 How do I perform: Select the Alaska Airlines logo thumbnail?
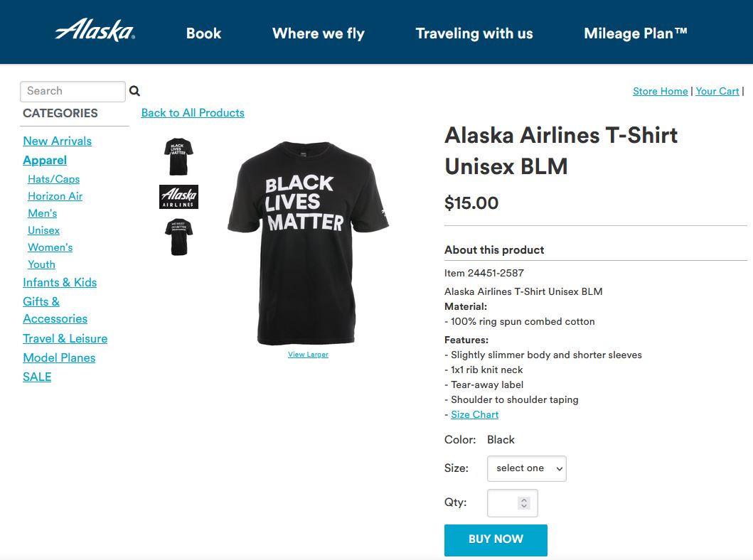pyautogui.click(x=178, y=197)
